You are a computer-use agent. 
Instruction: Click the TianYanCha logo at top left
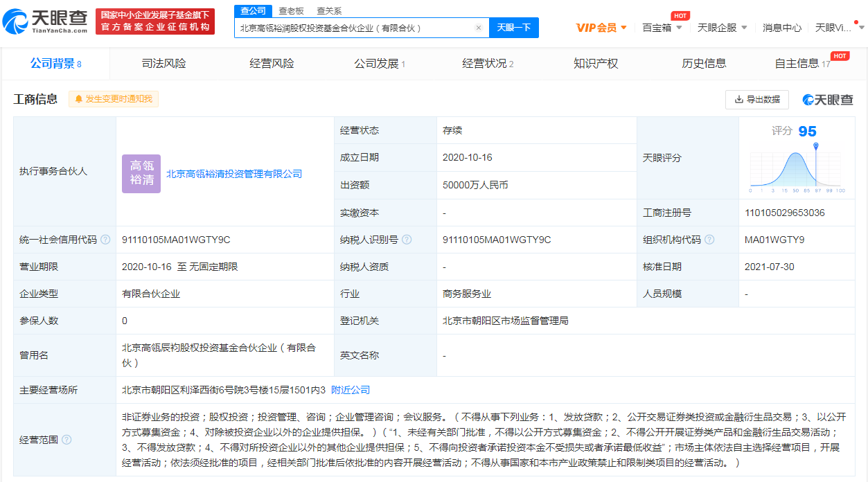[x=46, y=21]
